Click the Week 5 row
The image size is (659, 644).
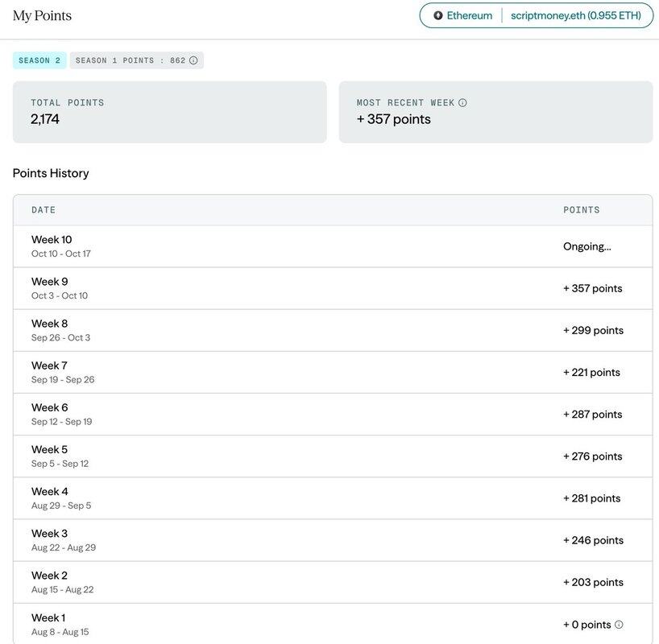(332, 456)
